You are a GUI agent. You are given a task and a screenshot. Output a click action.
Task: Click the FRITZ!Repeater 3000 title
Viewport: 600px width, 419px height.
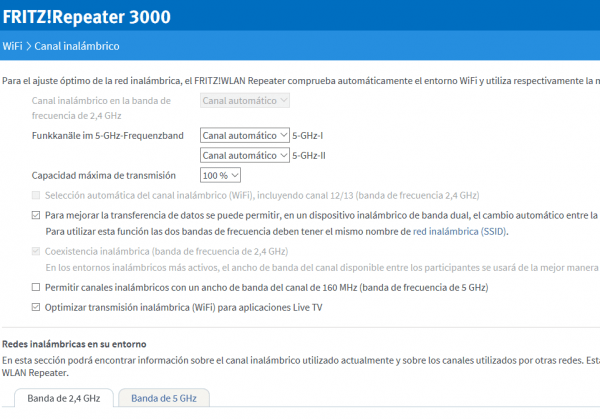(x=86, y=17)
